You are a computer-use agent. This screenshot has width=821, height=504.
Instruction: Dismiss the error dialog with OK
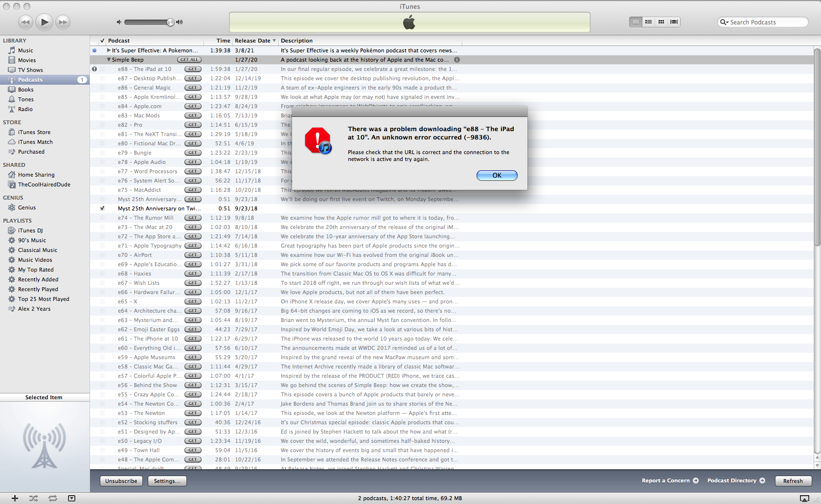point(497,175)
